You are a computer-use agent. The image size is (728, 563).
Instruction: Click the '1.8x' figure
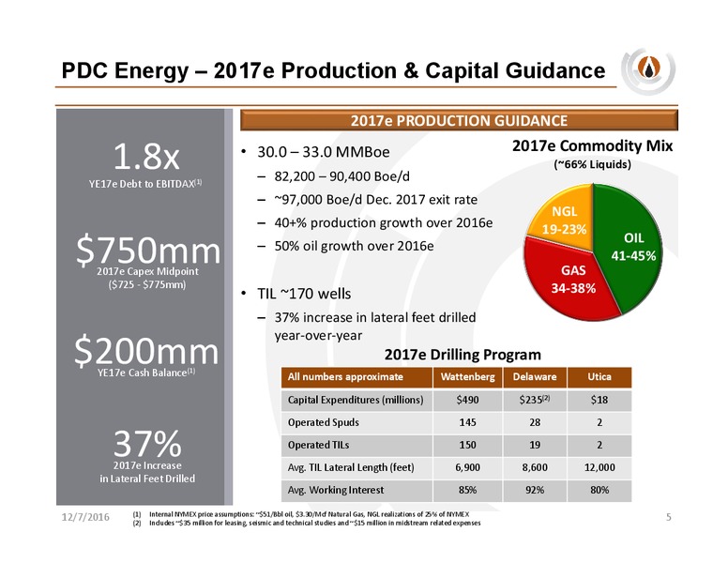(145, 157)
